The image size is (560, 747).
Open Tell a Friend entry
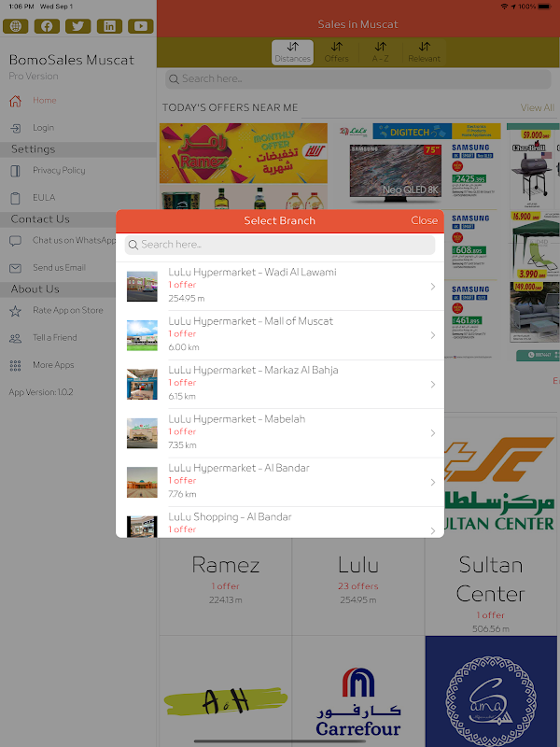pyautogui.click(x=55, y=337)
